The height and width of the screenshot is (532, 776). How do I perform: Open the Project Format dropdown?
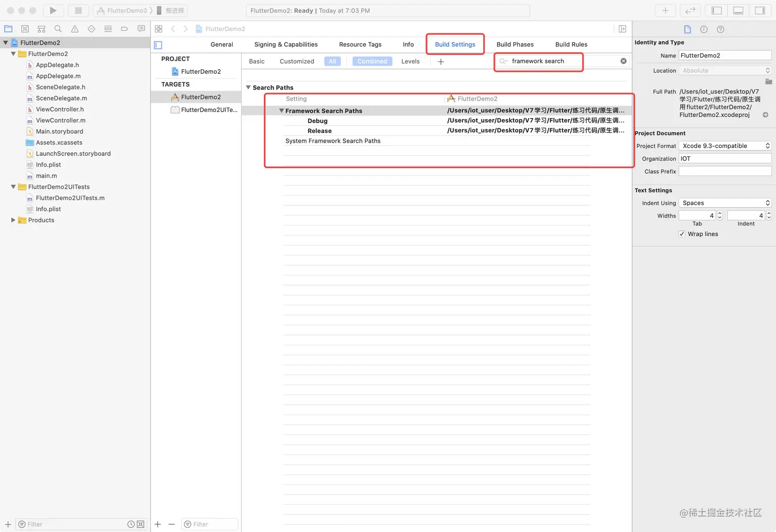(x=725, y=146)
